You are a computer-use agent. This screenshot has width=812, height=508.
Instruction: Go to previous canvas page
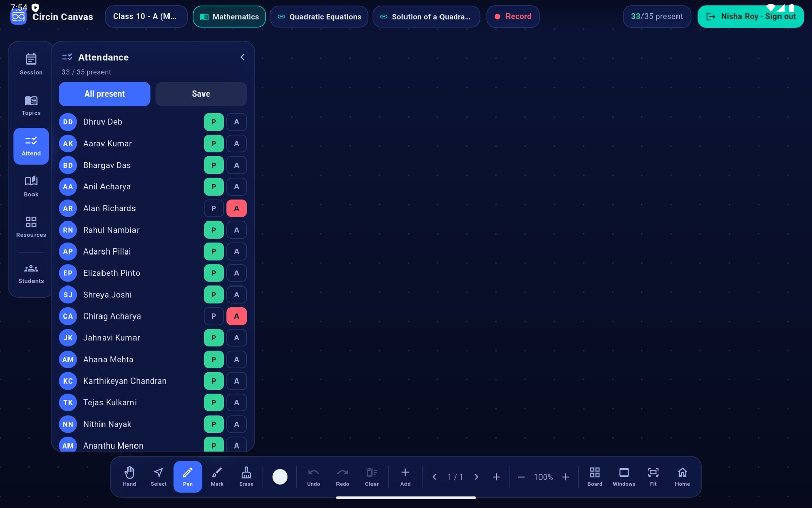click(434, 477)
